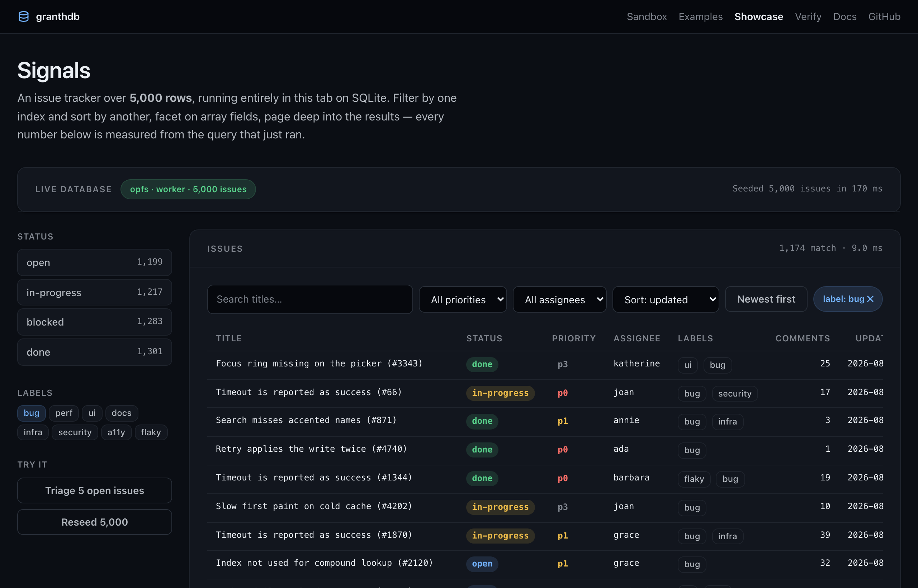Open the All assignees dropdown

559,299
